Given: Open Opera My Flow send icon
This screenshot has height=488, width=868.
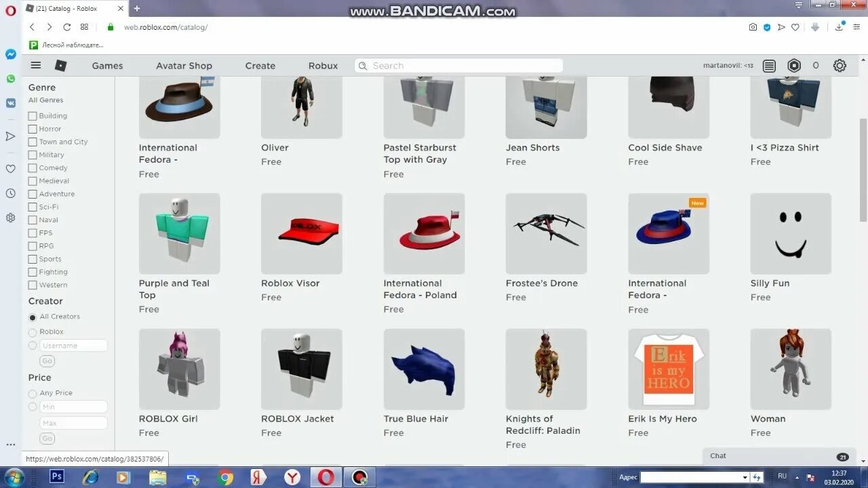Looking at the screenshot, I should point(781,27).
